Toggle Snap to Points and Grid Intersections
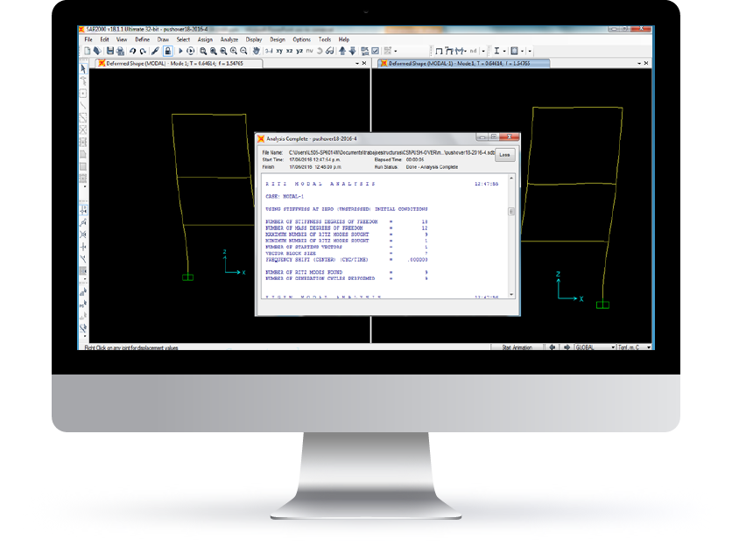Image resolution: width=732 pixels, height=560 pixels. (83, 211)
